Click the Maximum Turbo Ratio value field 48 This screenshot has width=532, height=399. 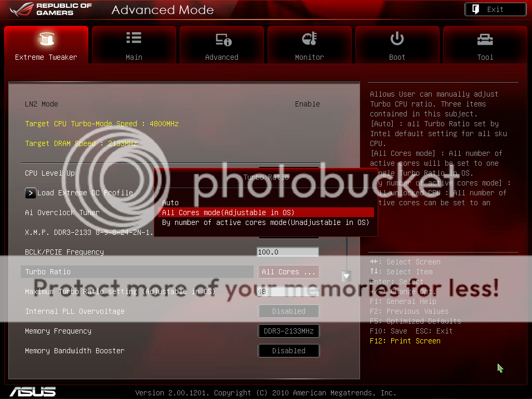[x=288, y=291]
